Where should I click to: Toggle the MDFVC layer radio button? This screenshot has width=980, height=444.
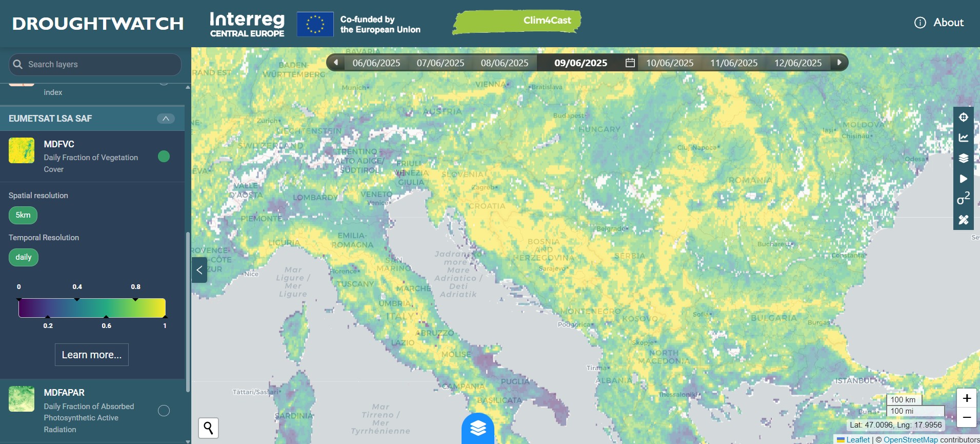[x=164, y=157]
